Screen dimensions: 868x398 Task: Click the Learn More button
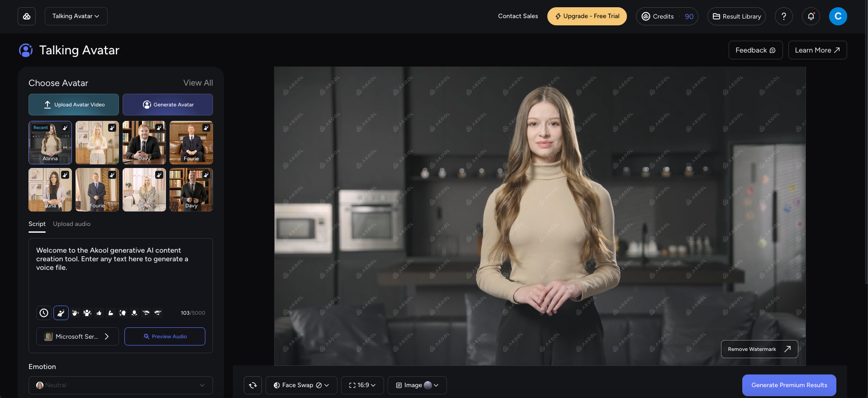[x=818, y=50]
